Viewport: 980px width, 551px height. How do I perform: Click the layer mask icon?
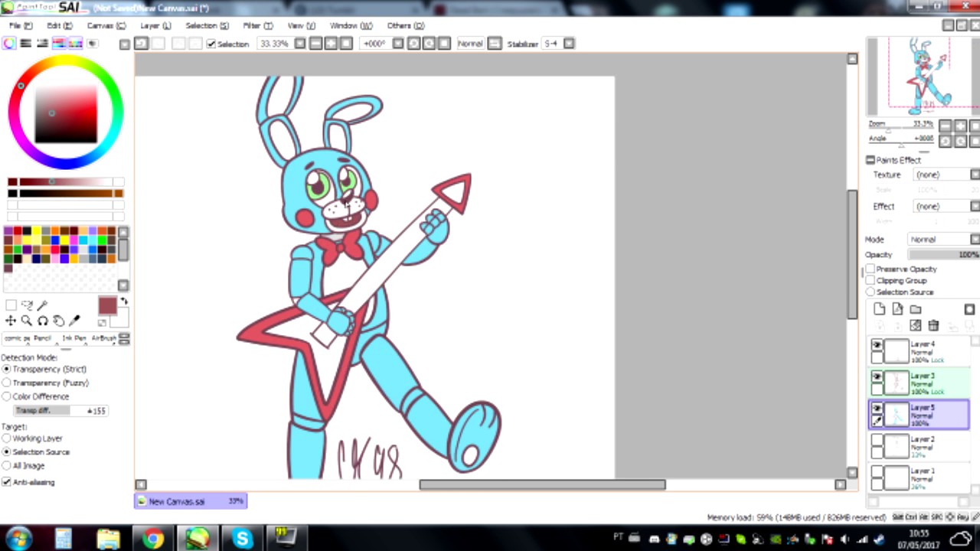point(969,309)
